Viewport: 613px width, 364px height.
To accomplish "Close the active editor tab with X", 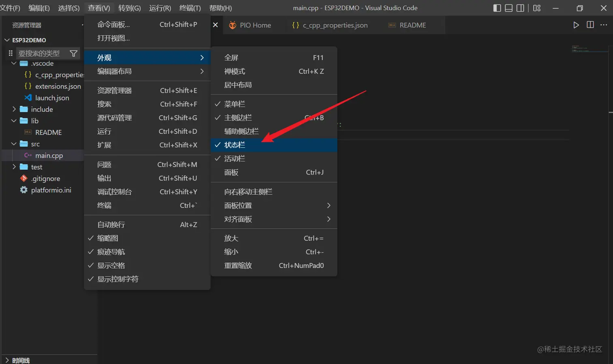I will click(215, 25).
